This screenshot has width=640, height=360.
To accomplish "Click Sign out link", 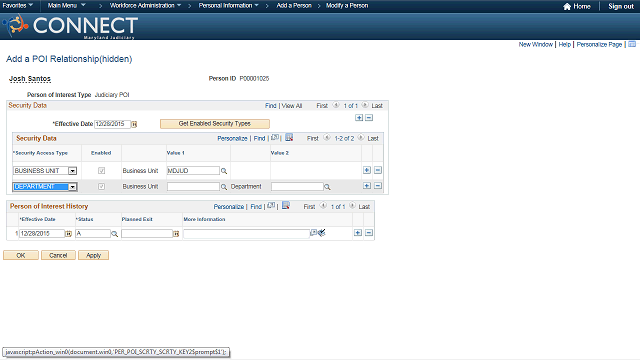I will tap(621, 7).
